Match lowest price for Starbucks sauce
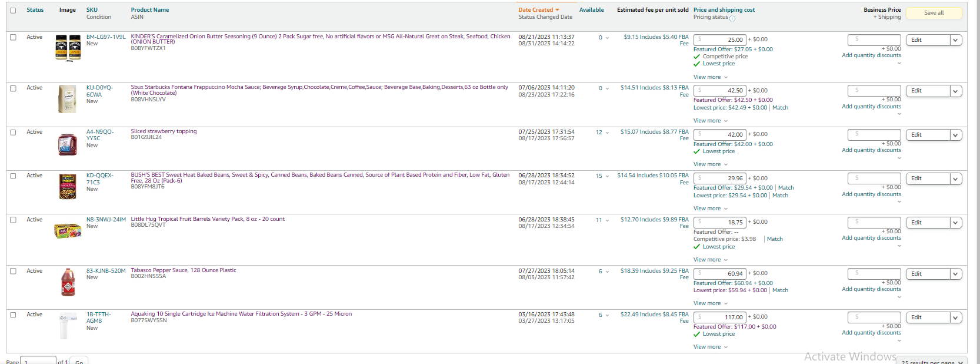This screenshot has width=980, height=364. tap(780, 108)
